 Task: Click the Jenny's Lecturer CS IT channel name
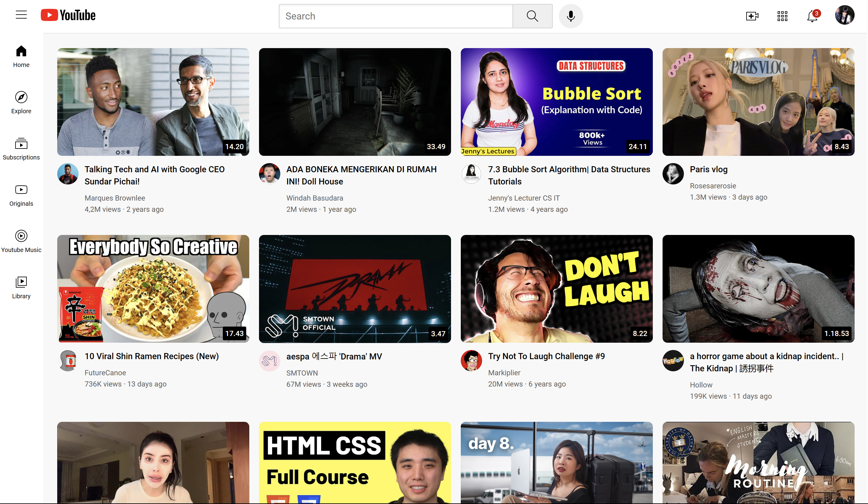click(x=523, y=198)
